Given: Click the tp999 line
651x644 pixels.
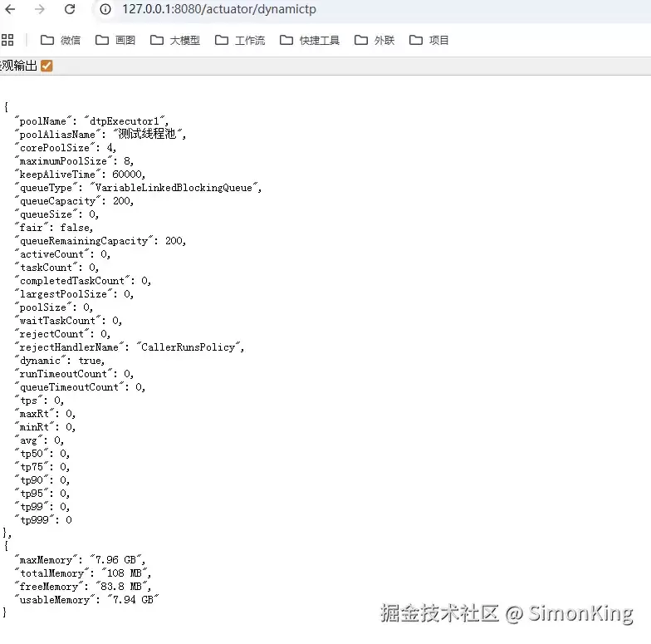Looking at the screenshot, I should tap(43, 520).
